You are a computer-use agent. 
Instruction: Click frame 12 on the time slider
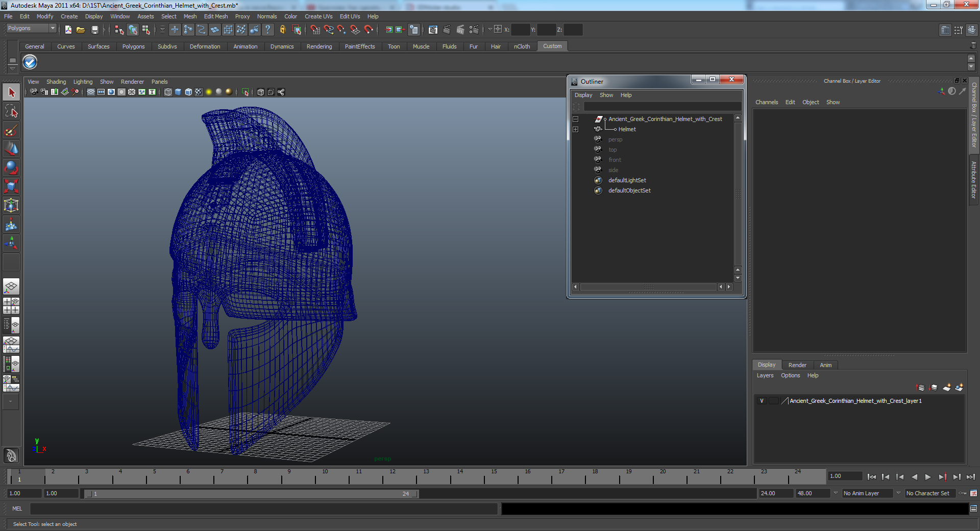tap(393, 477)
